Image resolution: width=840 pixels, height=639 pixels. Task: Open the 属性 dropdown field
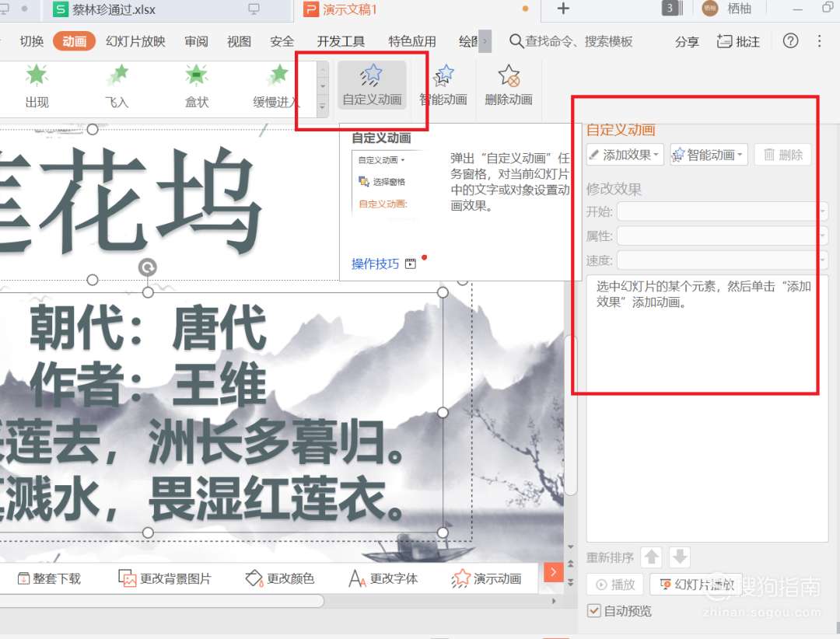click(723, 236)
